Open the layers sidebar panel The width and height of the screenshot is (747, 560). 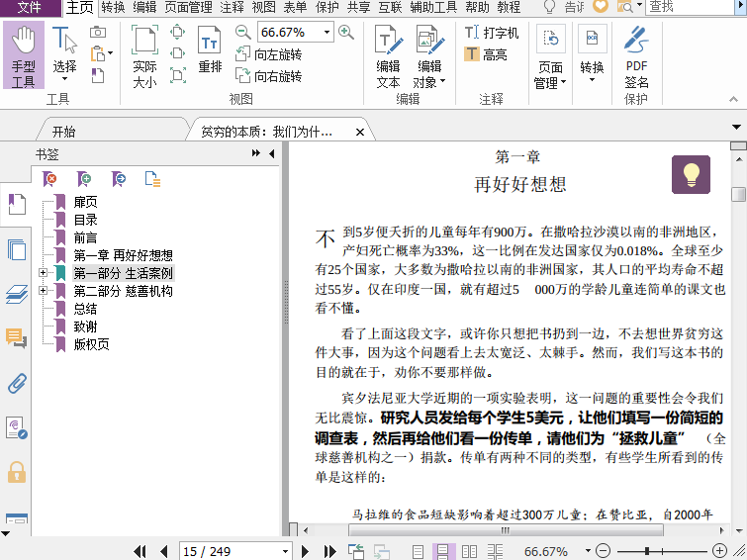pyautogui.click(x=17, y=294)
